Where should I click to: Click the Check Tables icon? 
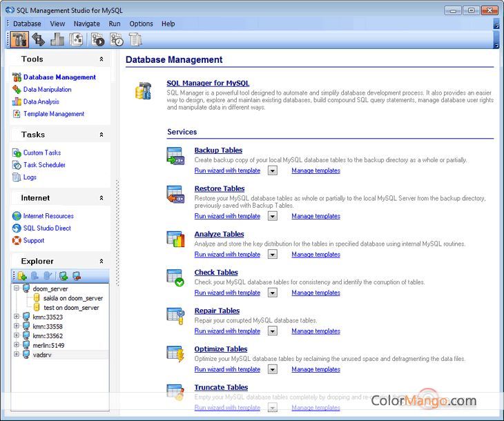tap(175, 277)
